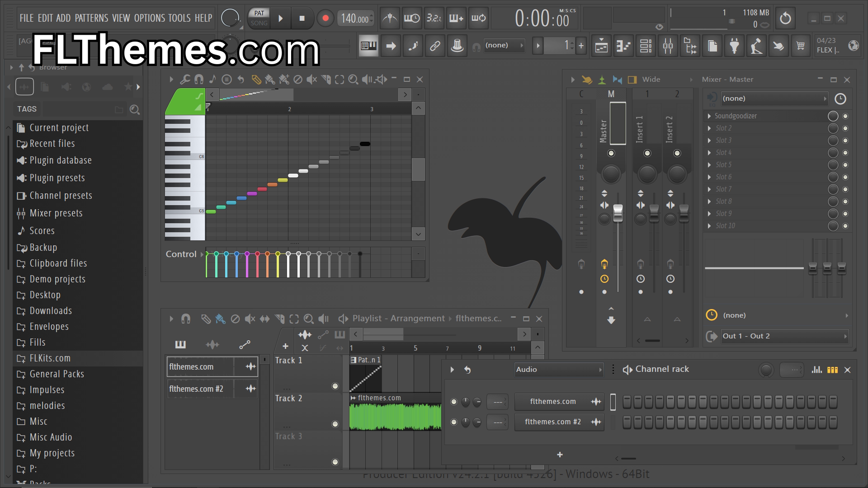Image resolution: width=868 pixels, height=488 pixels.
Task: Open the channel rack toolbar icon
Action: point(646,46)
